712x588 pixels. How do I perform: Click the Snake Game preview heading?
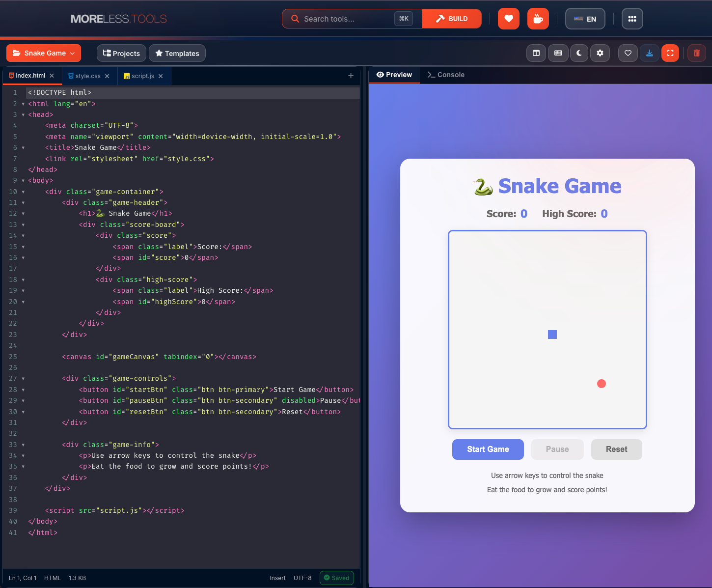[548, 186]
